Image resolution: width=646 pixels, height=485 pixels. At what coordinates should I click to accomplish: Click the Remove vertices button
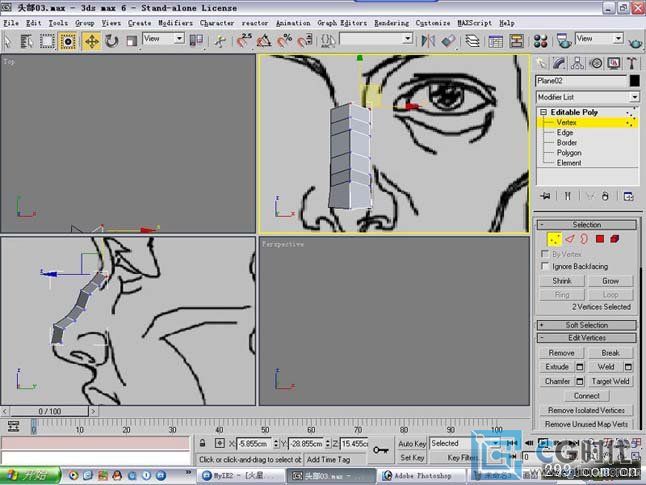562,353
